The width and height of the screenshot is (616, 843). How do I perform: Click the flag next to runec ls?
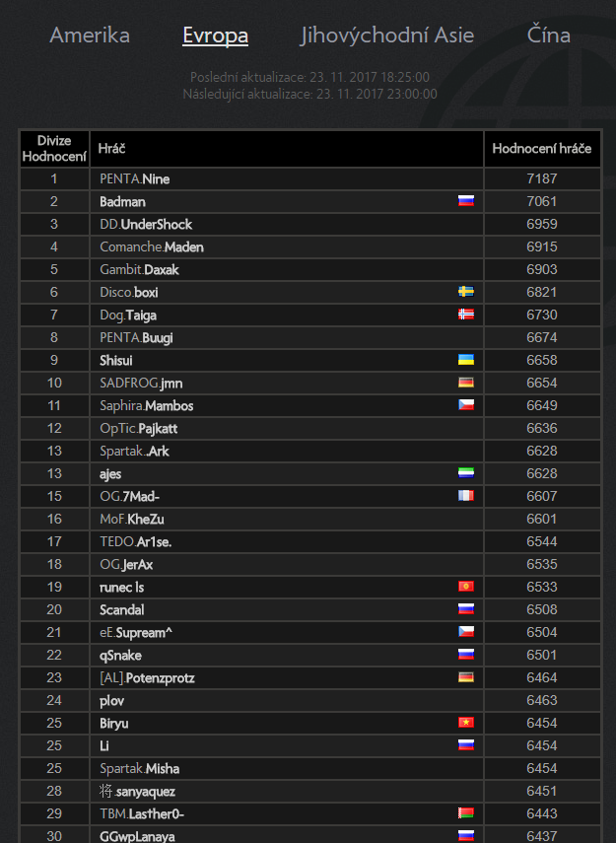[x=466, y=587]
